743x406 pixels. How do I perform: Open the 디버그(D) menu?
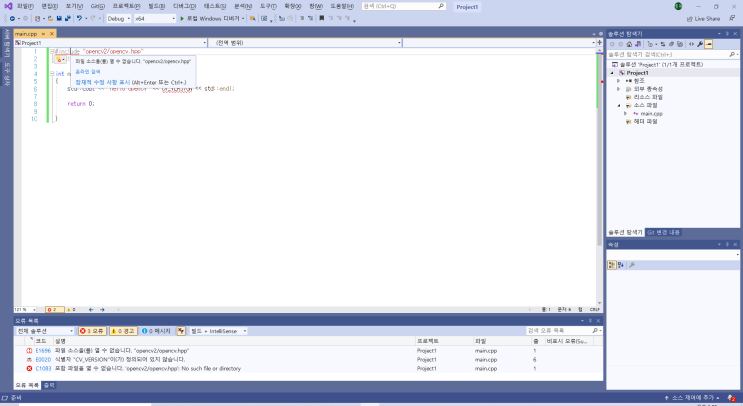tap(184, 6)
